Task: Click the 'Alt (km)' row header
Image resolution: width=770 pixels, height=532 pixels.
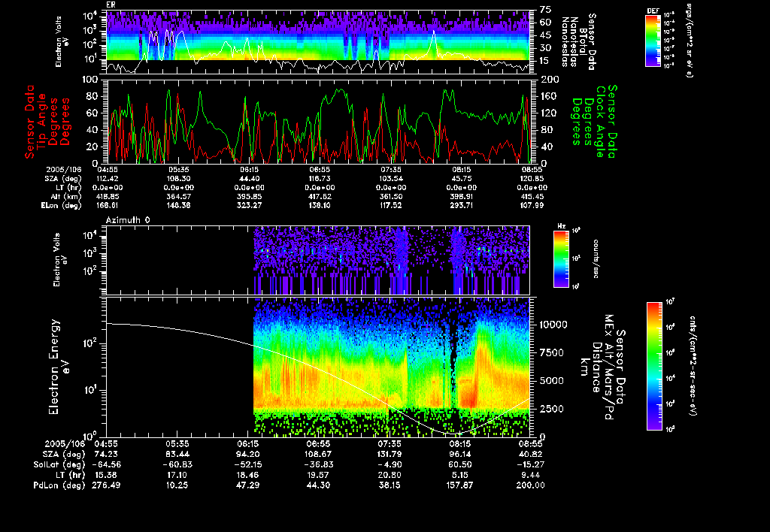Action: pyautogui.click(x=65, y=196)
